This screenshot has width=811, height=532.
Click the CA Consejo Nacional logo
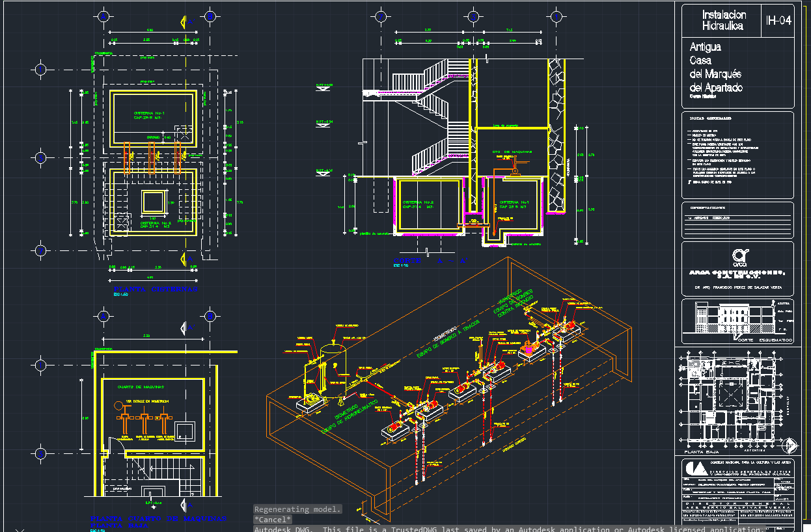point(695,469)
